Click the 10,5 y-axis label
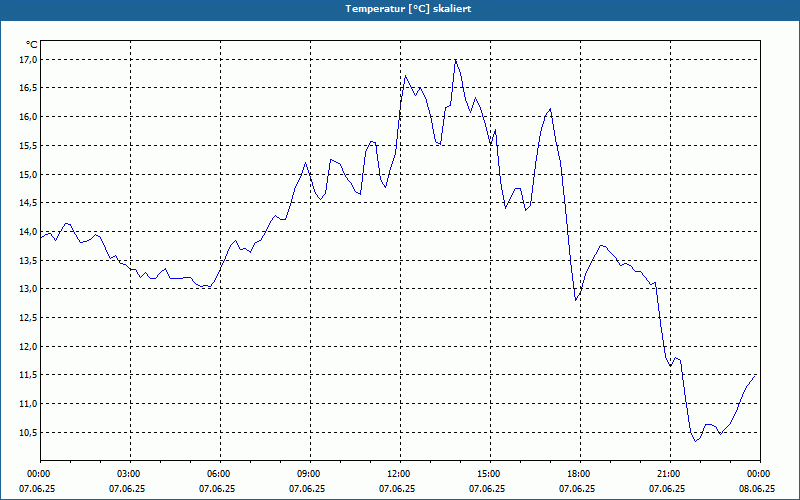800x500 pixels. point(29,433)
